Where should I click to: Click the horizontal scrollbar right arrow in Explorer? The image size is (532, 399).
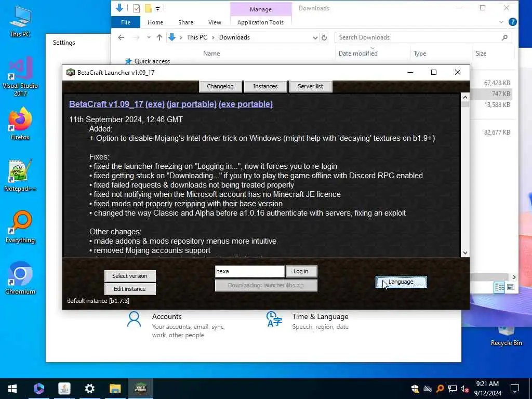coord(514,277)
